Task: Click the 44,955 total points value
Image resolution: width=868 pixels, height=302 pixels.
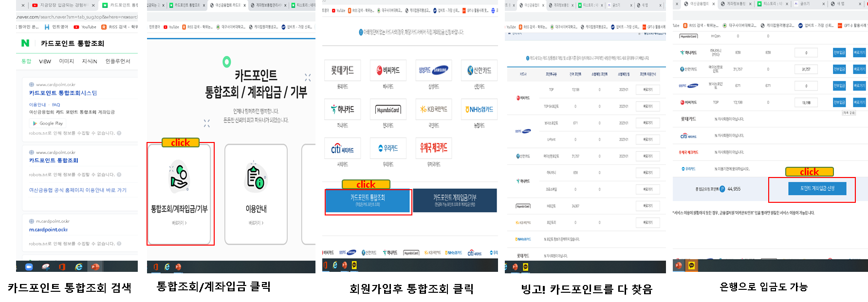Action: pyautogui.click(x=734, y=189)
